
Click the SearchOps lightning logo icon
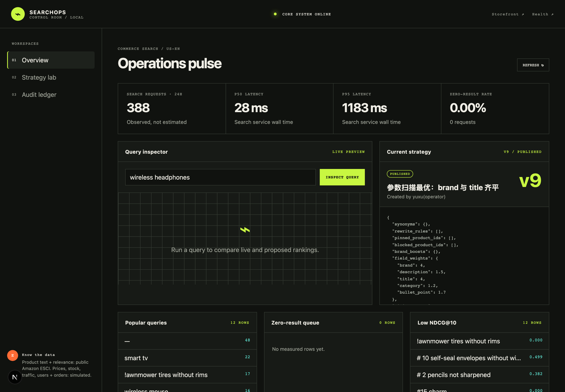(18, 14)
